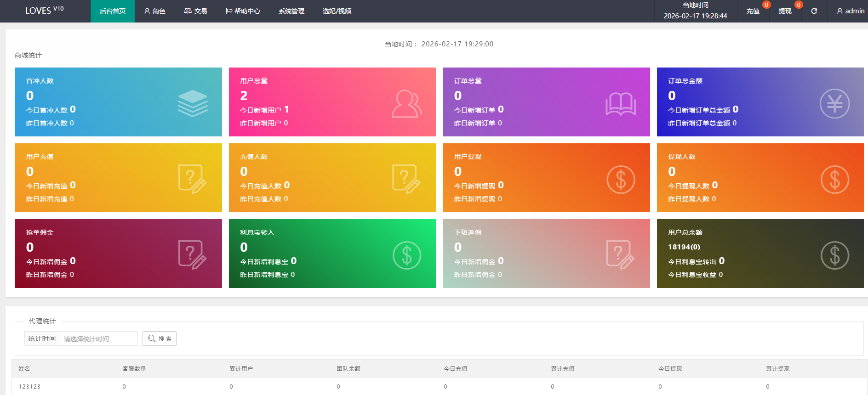
Task: Click the stacked layers icon in 首冲人数 card
Action: [x=193, y=103]
